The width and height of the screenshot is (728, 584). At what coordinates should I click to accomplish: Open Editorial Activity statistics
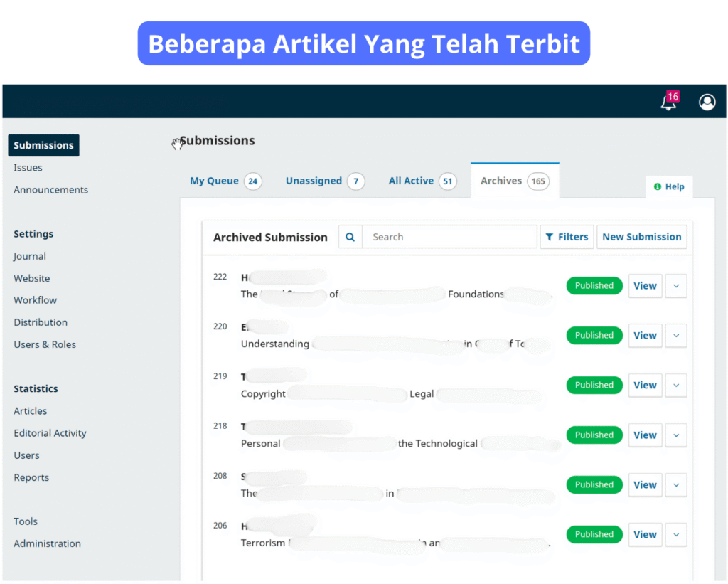(x=50, y=433)
